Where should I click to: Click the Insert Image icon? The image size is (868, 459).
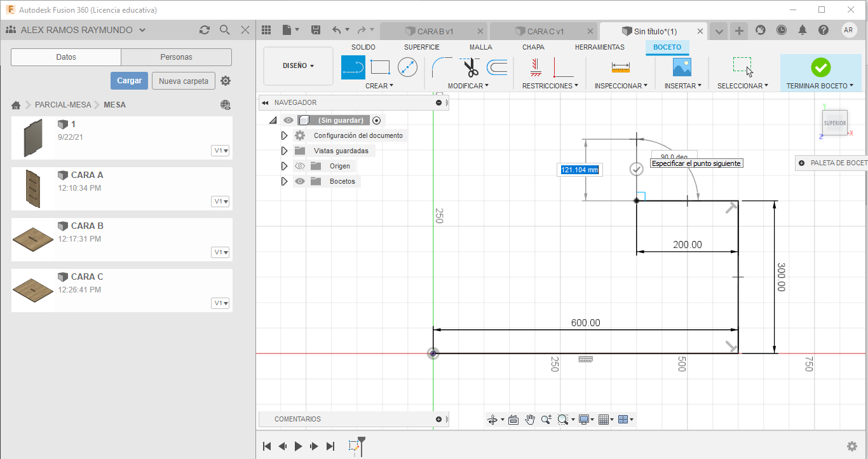682,67
